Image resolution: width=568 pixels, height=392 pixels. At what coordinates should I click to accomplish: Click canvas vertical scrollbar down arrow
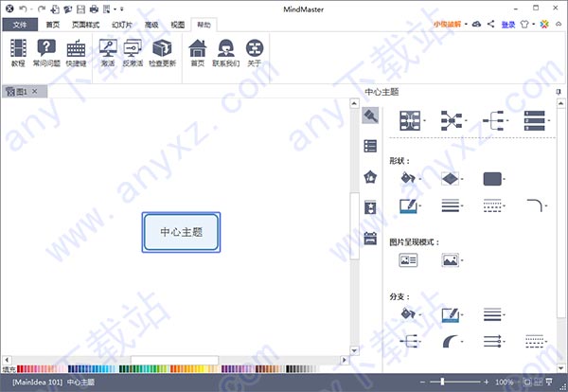tap(354, 350)
